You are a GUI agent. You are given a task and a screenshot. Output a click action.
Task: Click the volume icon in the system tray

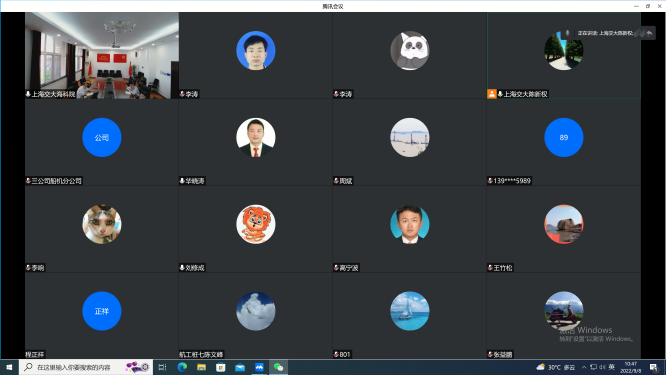pos(602,367)
